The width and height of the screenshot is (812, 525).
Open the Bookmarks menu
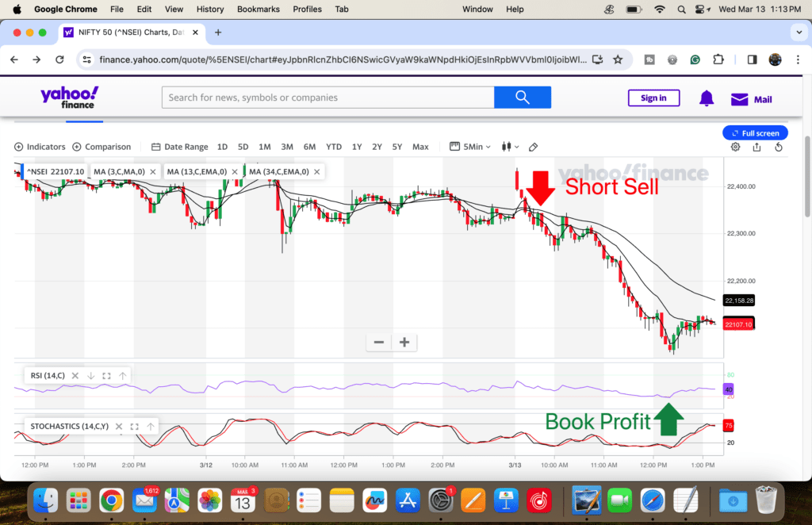pyautogui.click(x=258, y=10)
